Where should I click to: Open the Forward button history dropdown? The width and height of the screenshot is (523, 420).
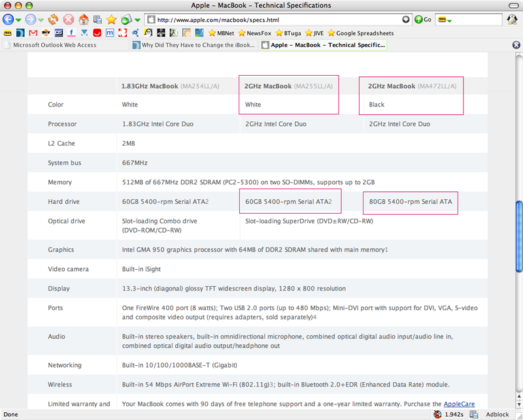pyautogui.click(x=41, y=20)
